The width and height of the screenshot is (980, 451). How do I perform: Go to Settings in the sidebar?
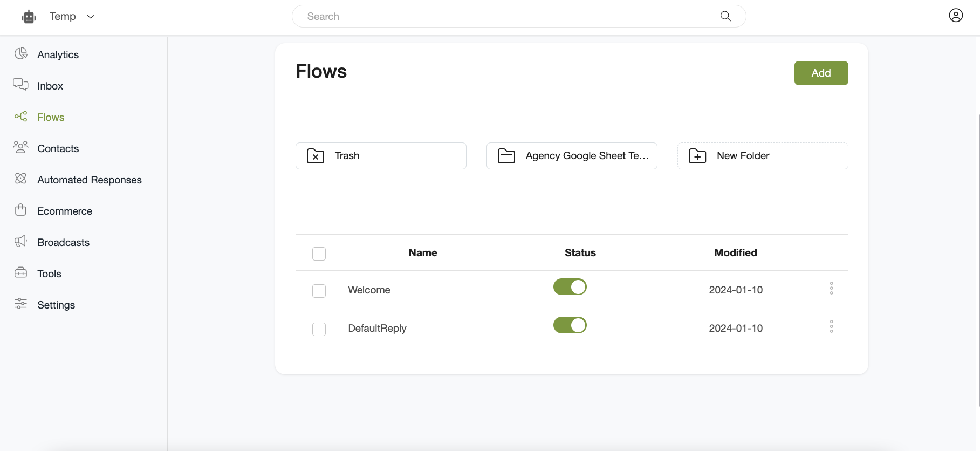pyautogui.click(x=56, y=305)
